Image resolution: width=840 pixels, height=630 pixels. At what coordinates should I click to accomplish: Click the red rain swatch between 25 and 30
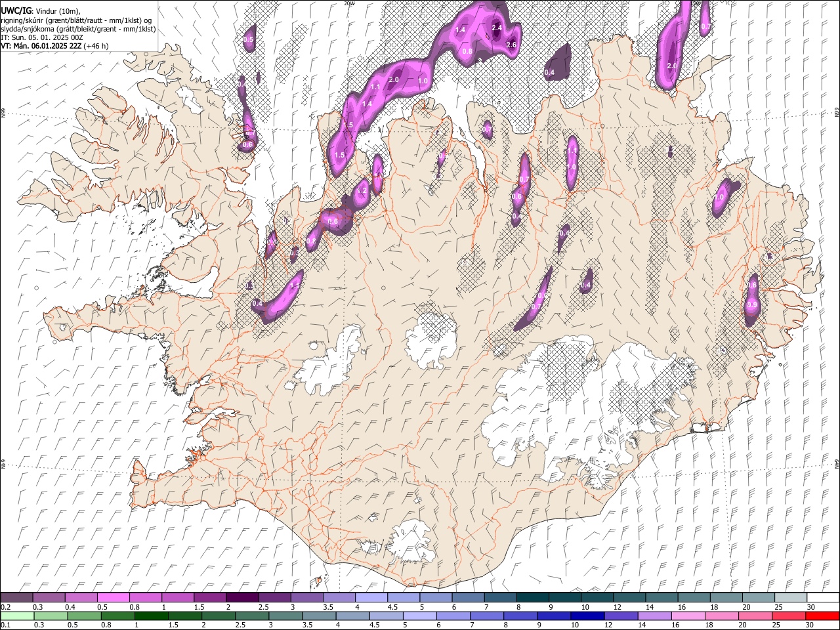(x=789, y=616)
